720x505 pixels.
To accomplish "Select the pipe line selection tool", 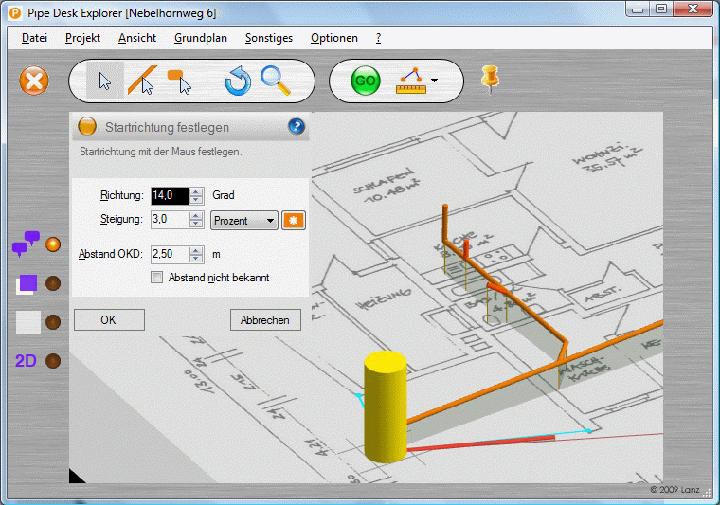I will 142,80.
